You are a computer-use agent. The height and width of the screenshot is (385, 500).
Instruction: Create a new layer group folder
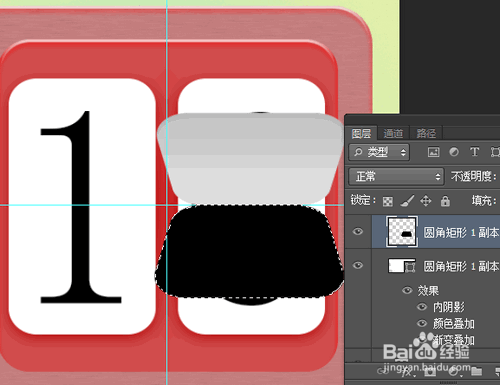click(477, 371)
